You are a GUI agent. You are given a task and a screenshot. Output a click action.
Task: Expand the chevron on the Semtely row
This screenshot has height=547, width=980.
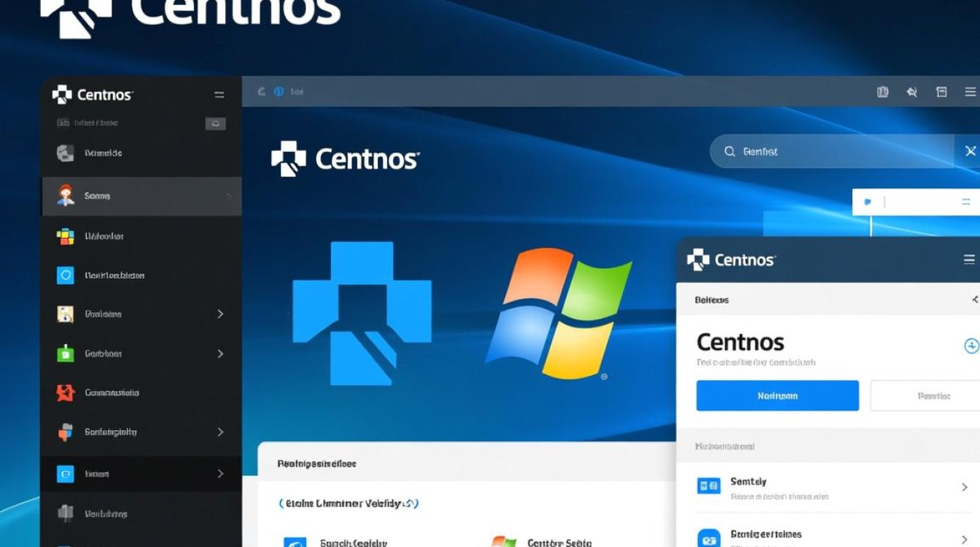(x=965, y=487)
